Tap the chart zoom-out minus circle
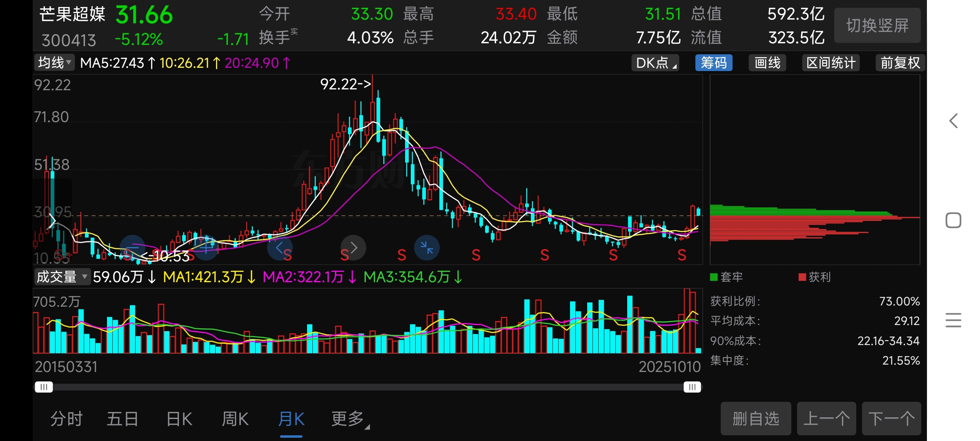The height and width of the screenshot is (441, 980). click(x=132, y=247)
